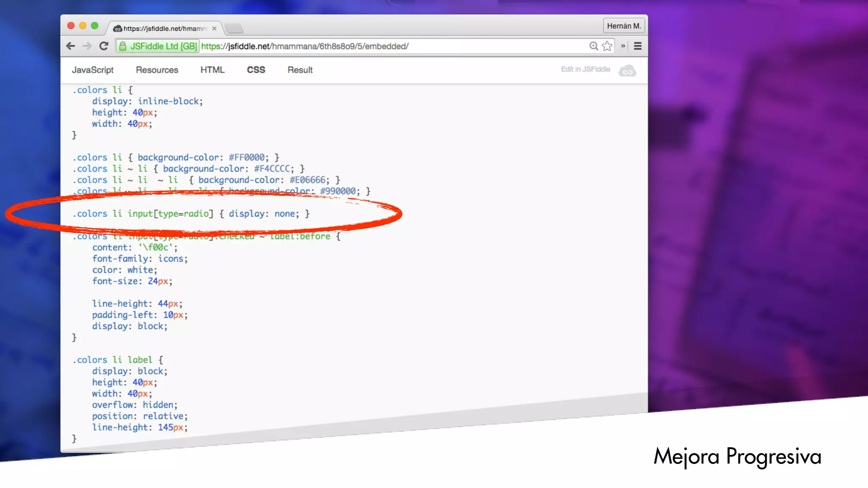Click the browser back arrow
The height and width of the screenshot is (488, 868).
[x=71, y=46]
